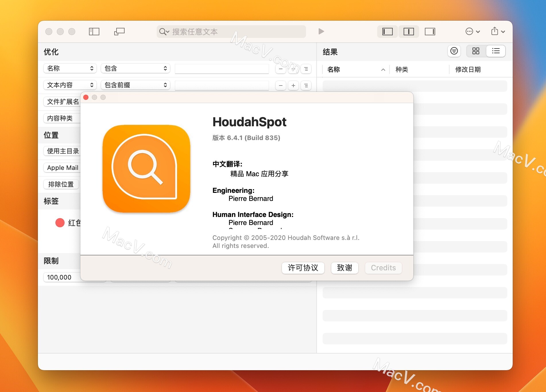Click the 结果 panel title
The height and width of the screenshot is (392, 546).
(330, 52)
